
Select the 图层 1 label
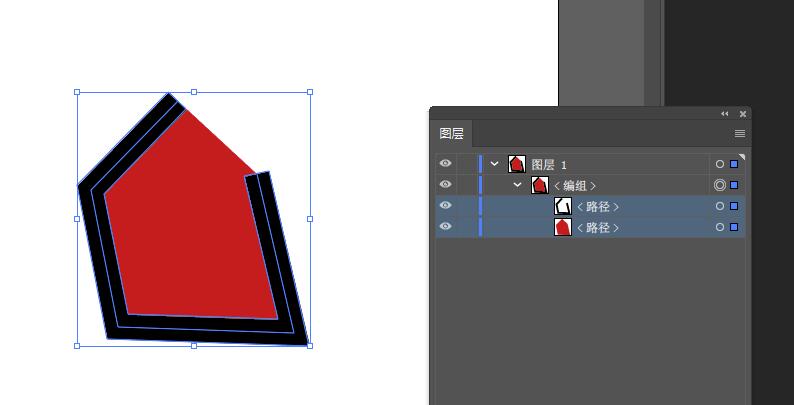tap(549, 165)
